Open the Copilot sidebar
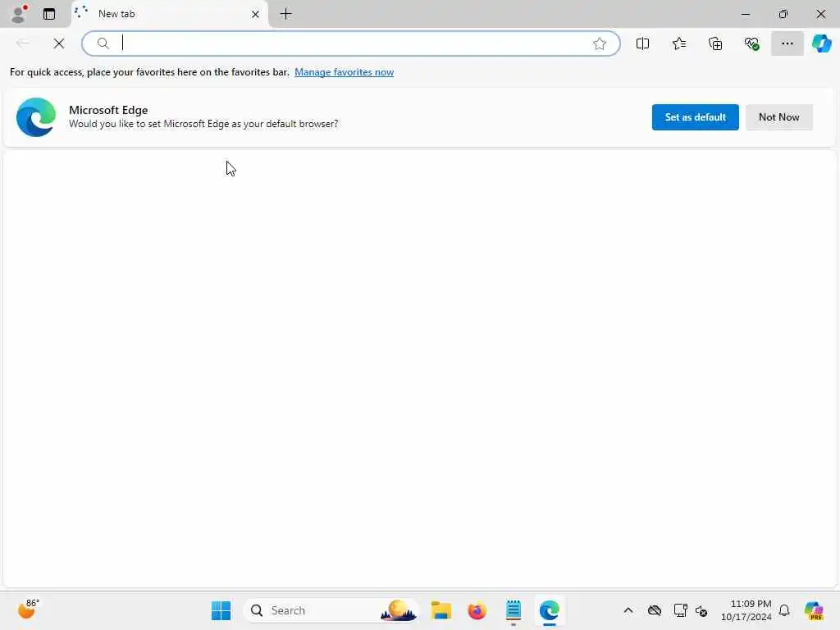 [822, 43]
